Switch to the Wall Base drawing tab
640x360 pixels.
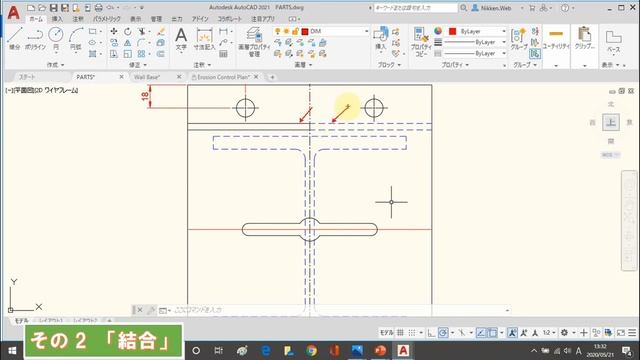[147, 77]
